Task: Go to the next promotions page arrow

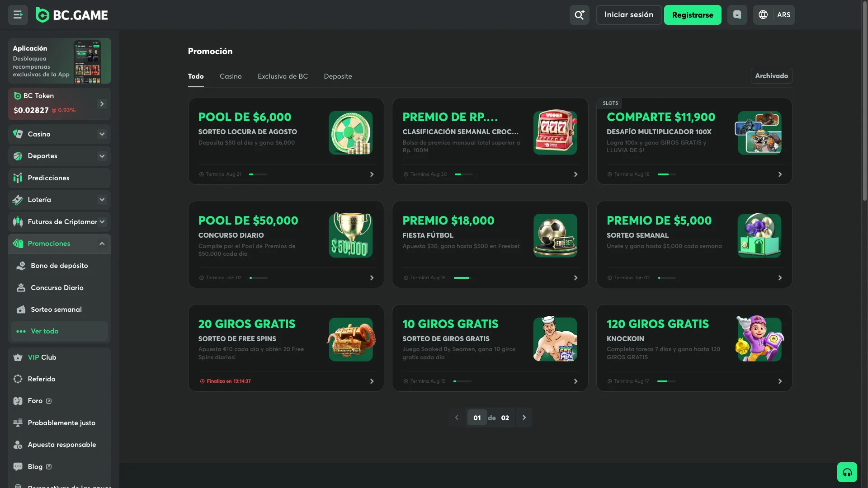Action: pos(524,418)
